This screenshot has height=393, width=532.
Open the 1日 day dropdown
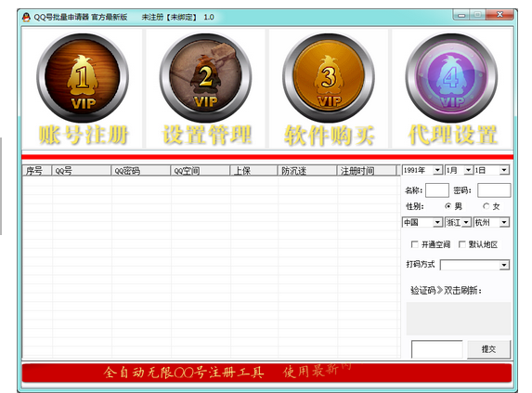tap(504, 170)
